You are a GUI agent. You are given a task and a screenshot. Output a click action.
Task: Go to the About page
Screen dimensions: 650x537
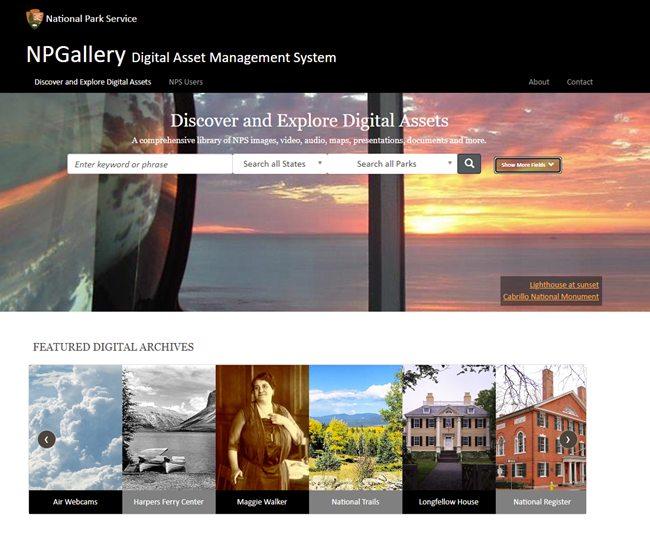point(538,82)
